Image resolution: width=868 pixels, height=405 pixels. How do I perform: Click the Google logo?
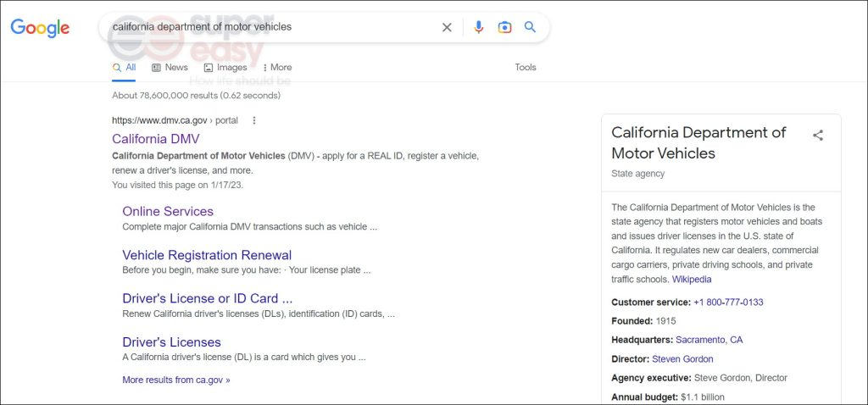point(40,28)
